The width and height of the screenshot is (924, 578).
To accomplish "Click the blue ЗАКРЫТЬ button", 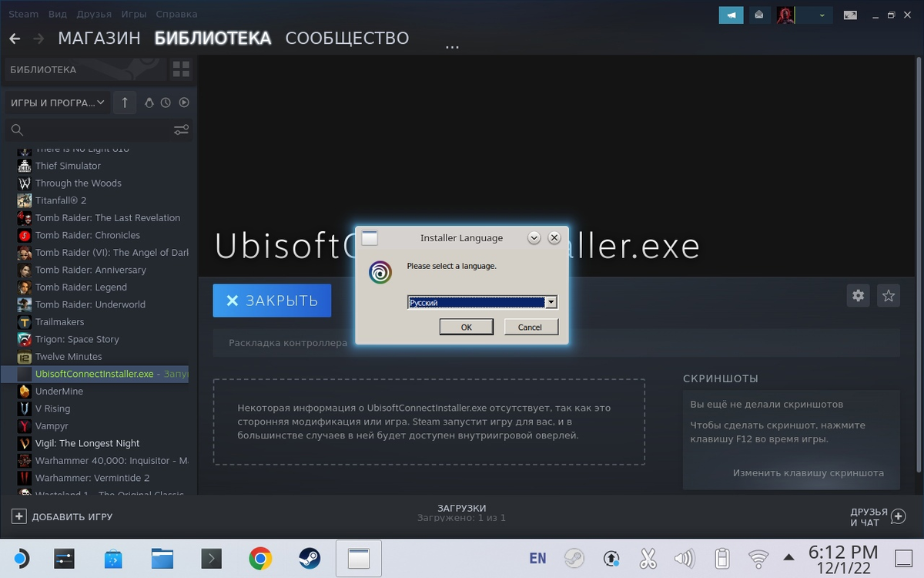I will (x=272, y=301).
